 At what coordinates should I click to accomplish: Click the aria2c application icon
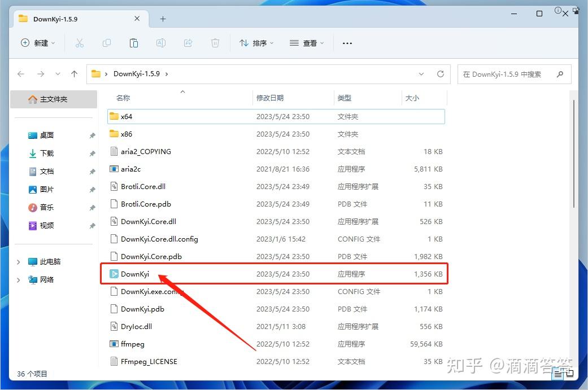[x=114, y=169]
